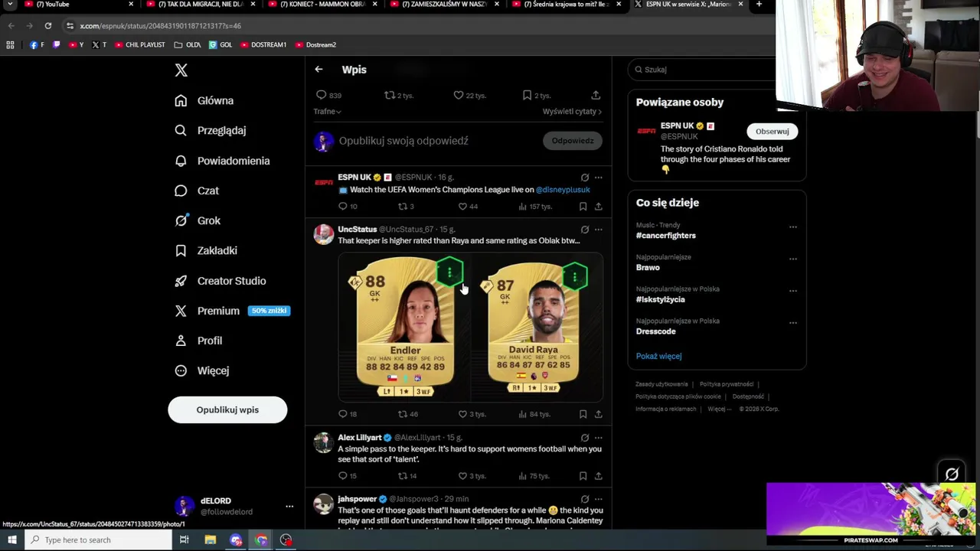Open the floating Grok button
The height and width of the screenshot is (551, 980).
coord(952,474)
